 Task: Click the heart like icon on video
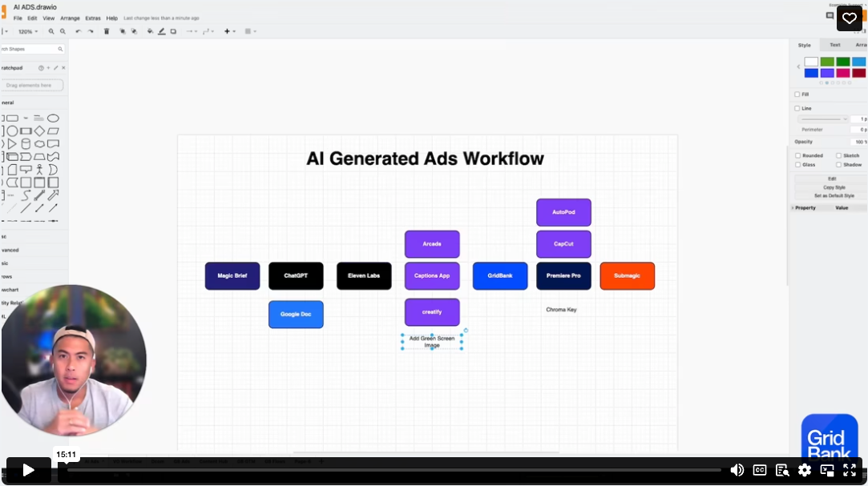pos(849,18)
